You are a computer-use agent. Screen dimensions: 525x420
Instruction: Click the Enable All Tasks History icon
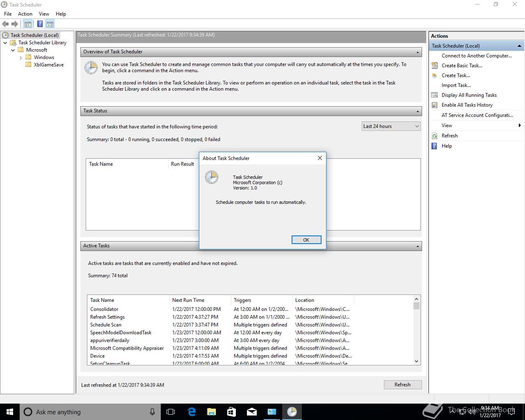pos(434,105)
